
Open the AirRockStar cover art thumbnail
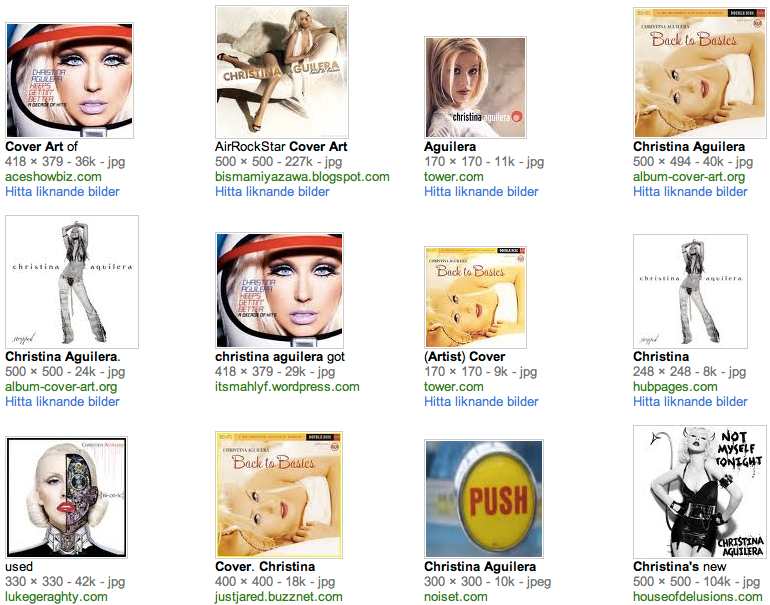click(282, 72)
